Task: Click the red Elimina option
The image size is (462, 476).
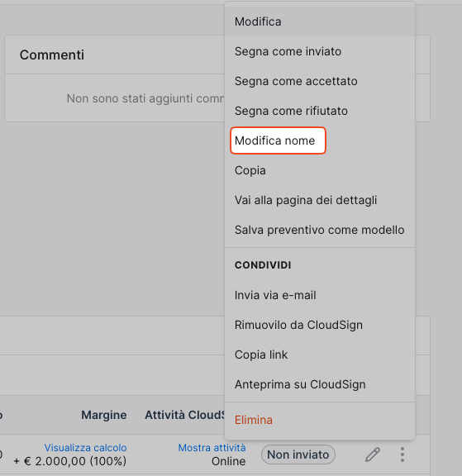Action: coord(320,420)
